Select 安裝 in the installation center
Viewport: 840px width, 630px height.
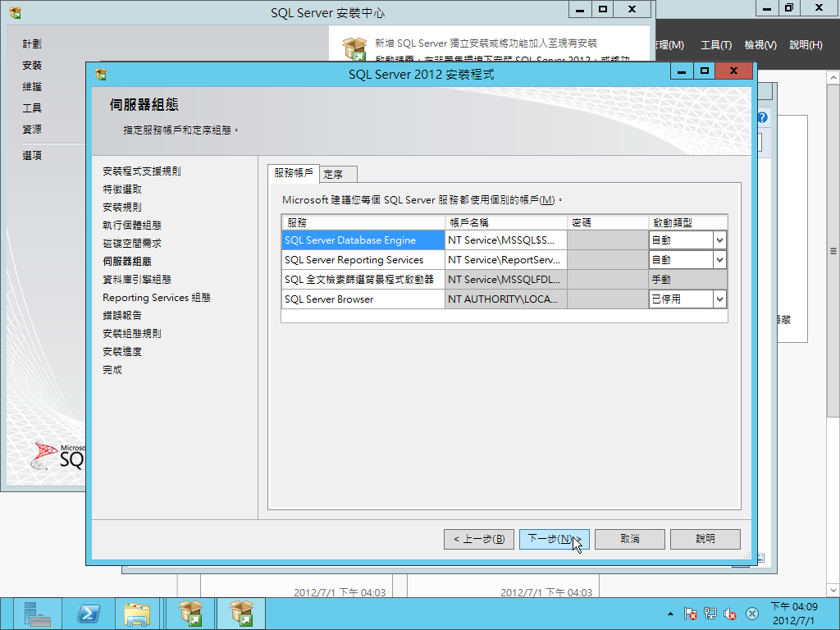pyautogui.click(x=32, y=66)
